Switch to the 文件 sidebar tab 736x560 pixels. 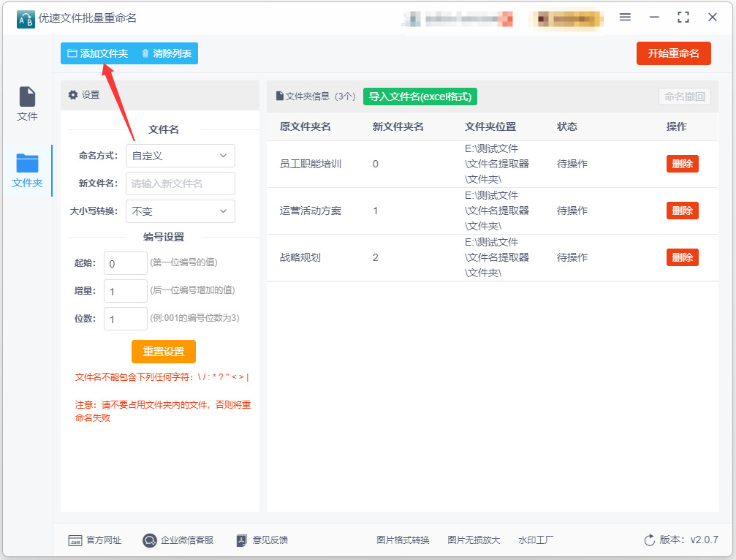coord(27,104)
